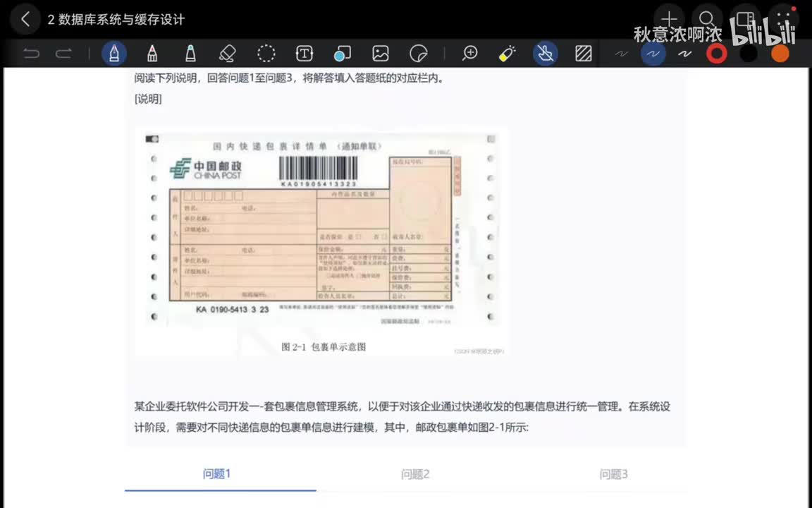Select the eraser tool

coord(228,54)
